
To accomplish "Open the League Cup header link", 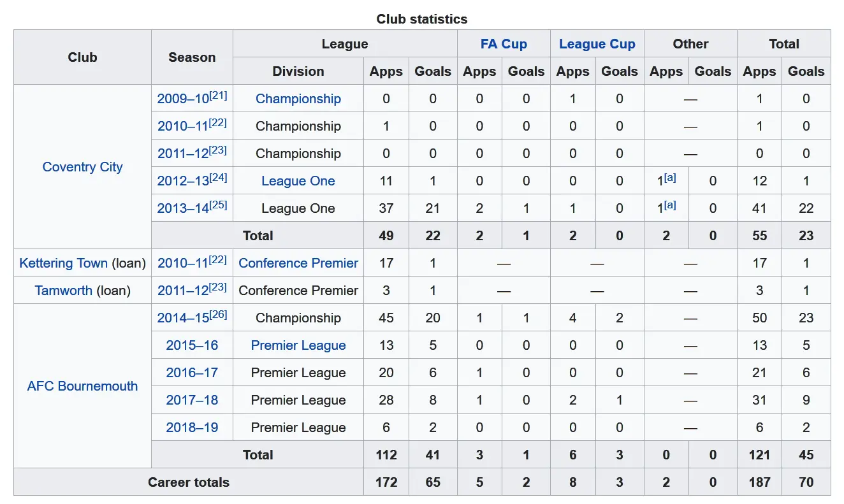I will coord(597,44).
